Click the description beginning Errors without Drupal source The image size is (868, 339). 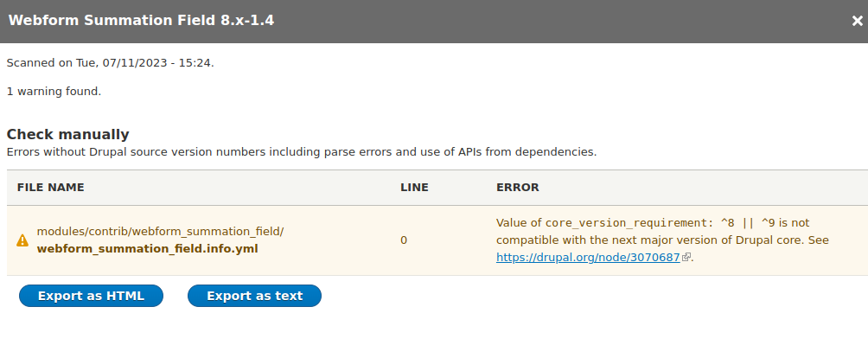(302, 152)
